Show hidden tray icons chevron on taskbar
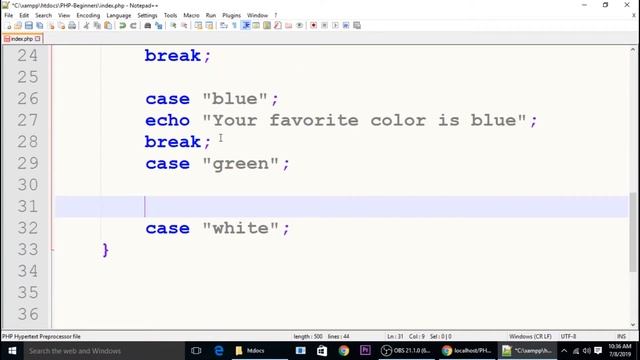640x360 pixels. [564, 351]
